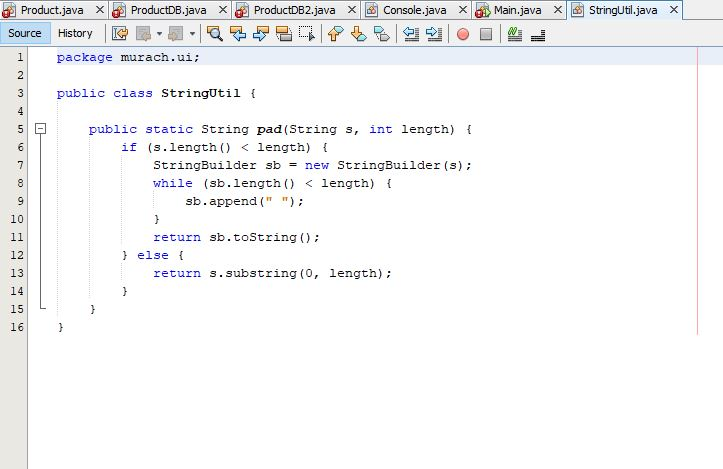The width and height of the screenshot is (723, 469).
Task: Click the Product.java file icon
Action: [x=9, y=10]
